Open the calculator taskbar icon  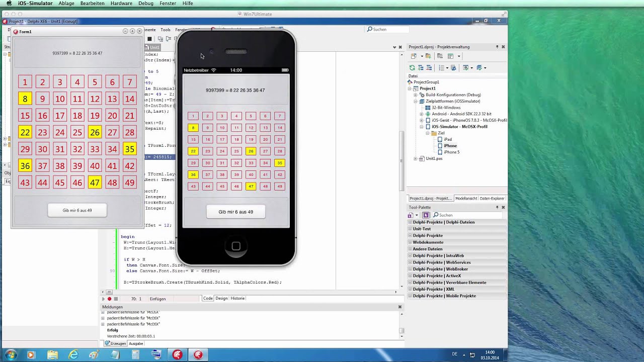click(135, 355)
